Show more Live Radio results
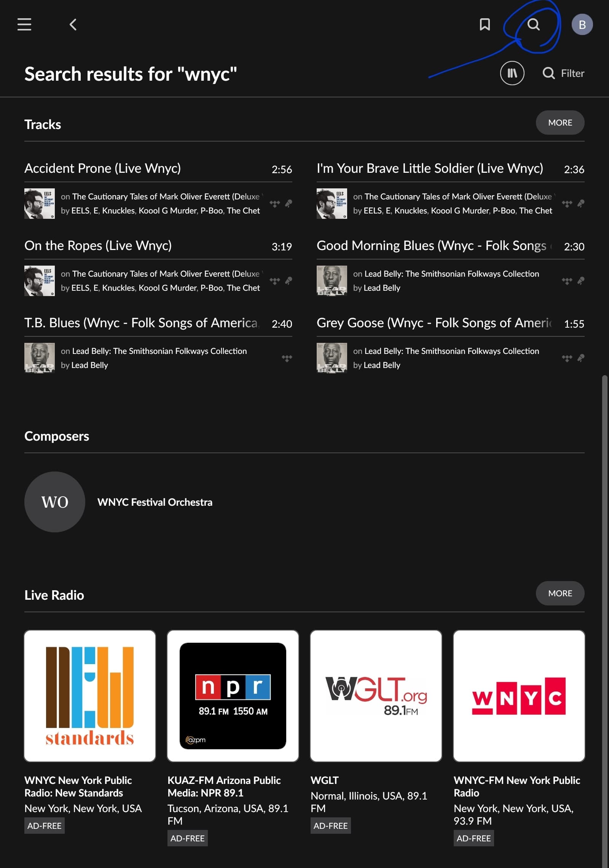Screen dimensions: 609x868 (x=560, y=593)
